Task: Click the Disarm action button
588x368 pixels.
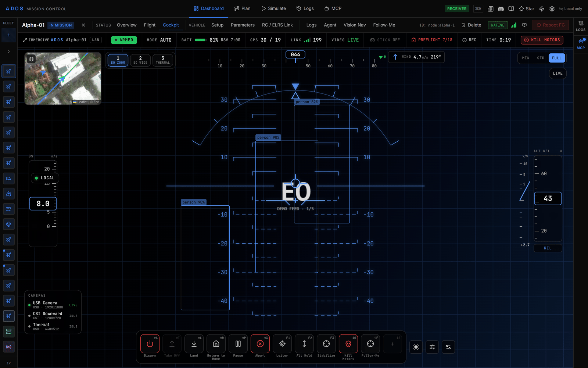Action: point(150,344)
